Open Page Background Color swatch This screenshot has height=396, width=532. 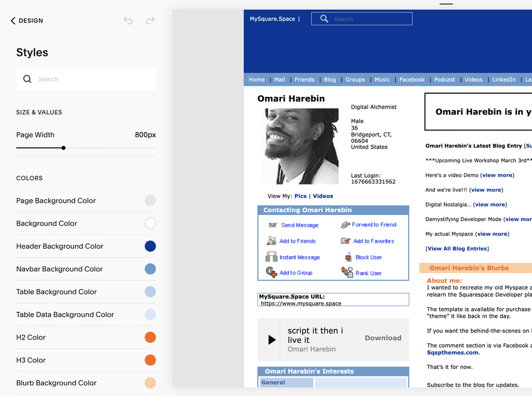[151, 201]
